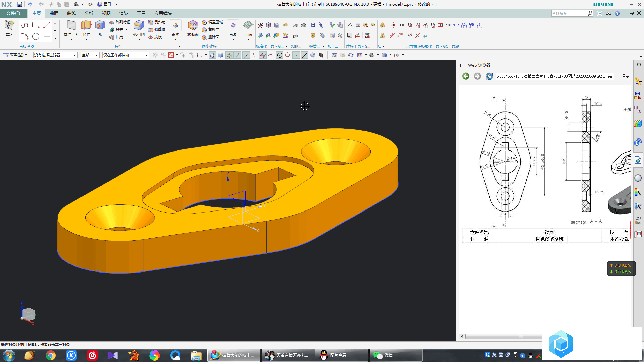644x362 pixels.
Task: Click the Move Face (移动面) icon
Action: pyautogui.click(x=193, y=25)
